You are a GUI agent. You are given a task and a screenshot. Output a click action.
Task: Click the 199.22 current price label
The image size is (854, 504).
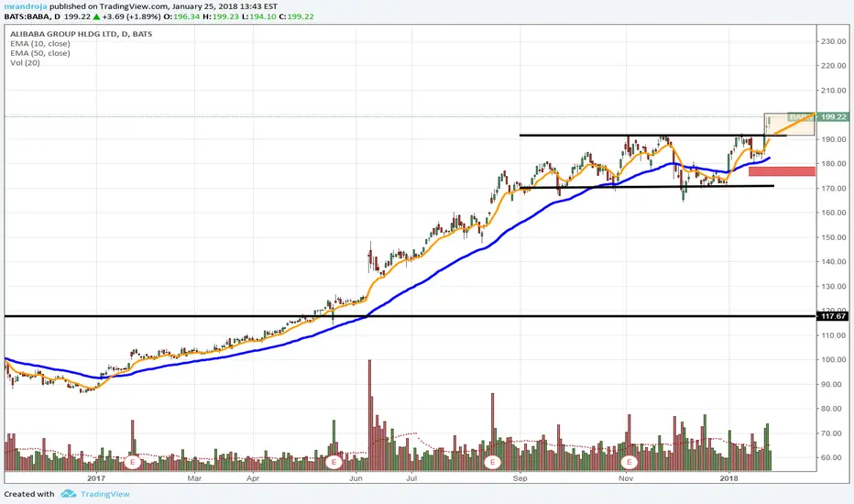[833, 117]
